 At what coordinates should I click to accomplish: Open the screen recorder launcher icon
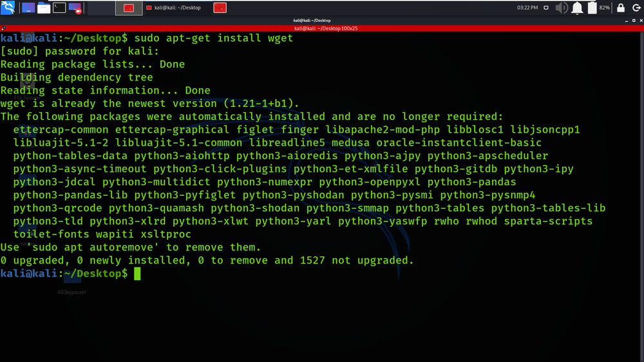pyautogui.click(x=75, y=8)
